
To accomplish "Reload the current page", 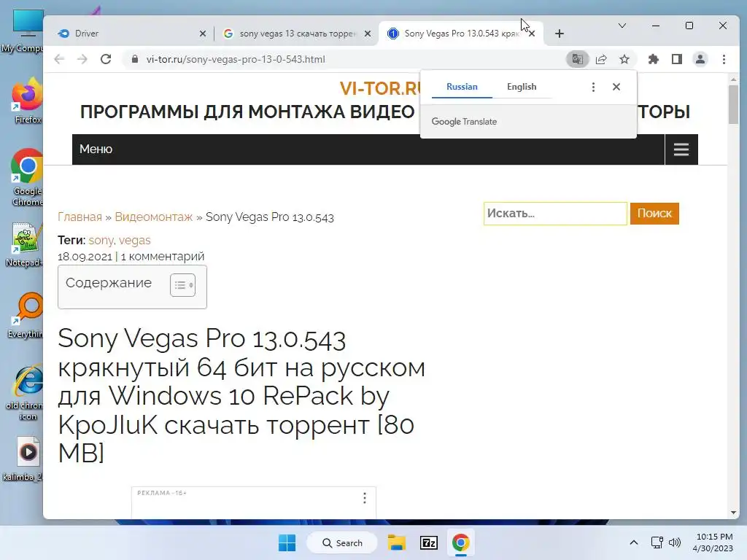I will click(x=106, y=59).
